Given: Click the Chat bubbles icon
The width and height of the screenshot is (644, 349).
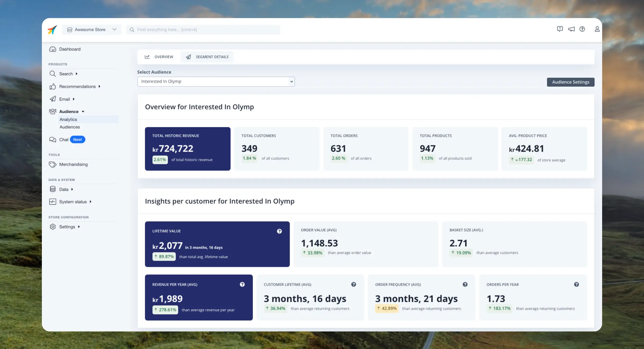Looking at the screenshot, I should [53, 140].
